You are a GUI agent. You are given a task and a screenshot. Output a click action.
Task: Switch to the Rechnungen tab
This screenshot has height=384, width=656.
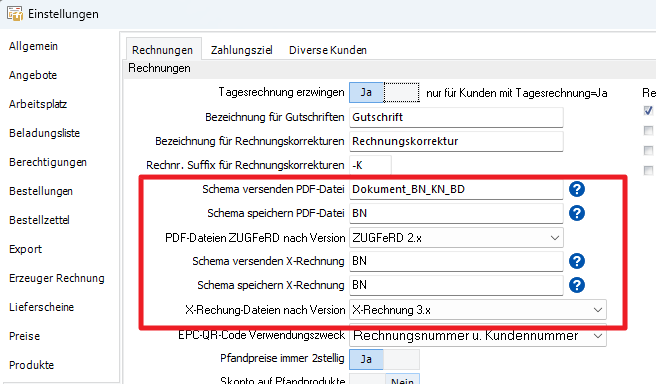[162, 50]
